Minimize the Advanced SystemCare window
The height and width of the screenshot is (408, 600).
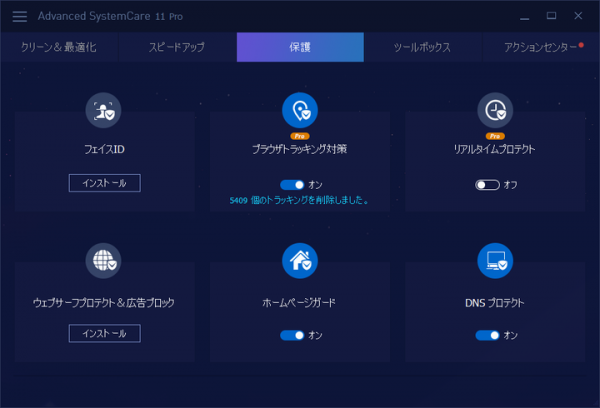click(525, 16)
